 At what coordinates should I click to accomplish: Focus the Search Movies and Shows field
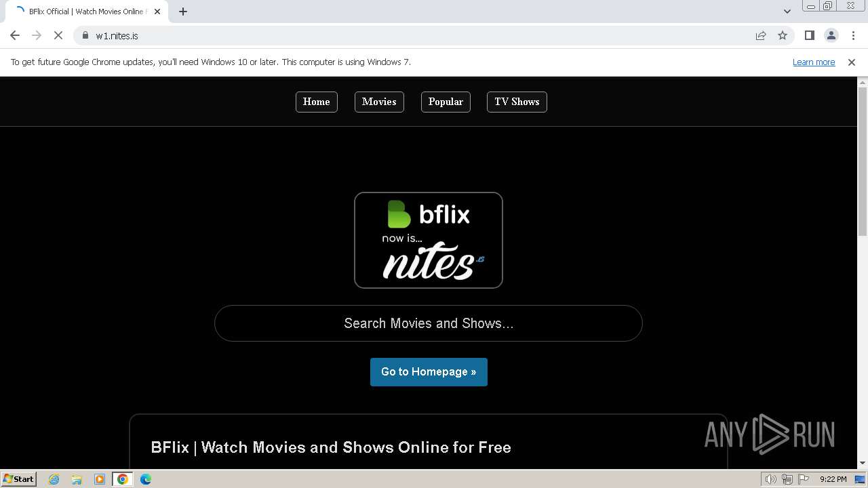(x=429, y=323)
